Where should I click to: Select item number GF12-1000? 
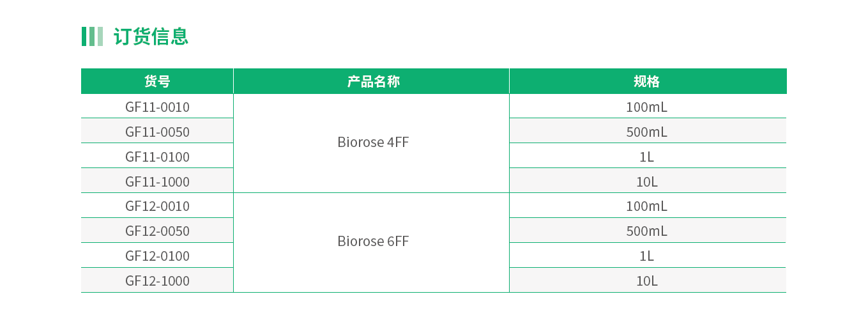click(x=157, y=281)
